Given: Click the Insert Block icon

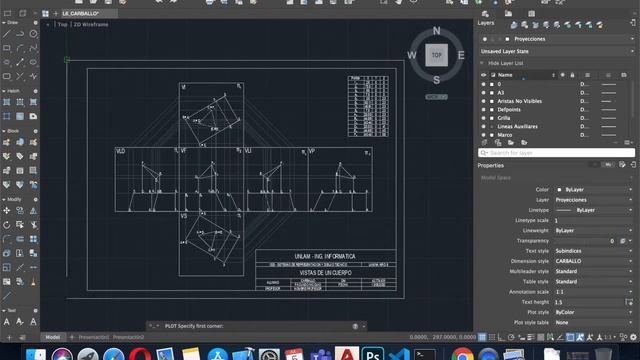Looking at the screenshot, I should point(7,142).
